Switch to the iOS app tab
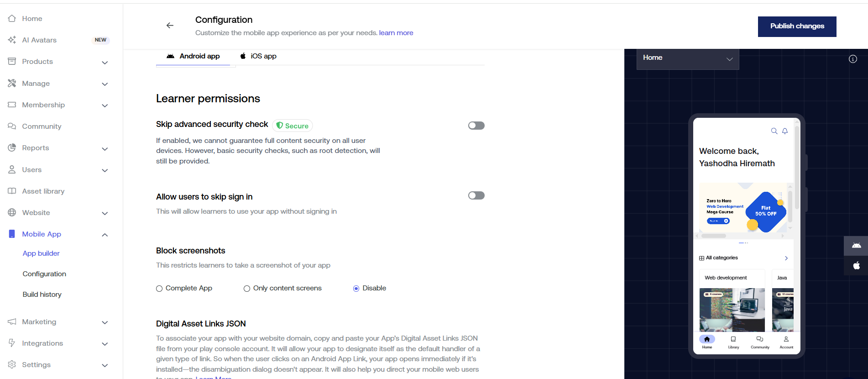 (x=258, y=56)
